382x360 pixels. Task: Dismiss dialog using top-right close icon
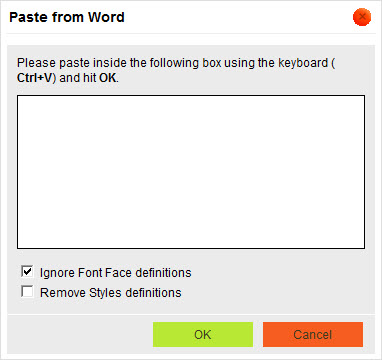coord(362,17)
